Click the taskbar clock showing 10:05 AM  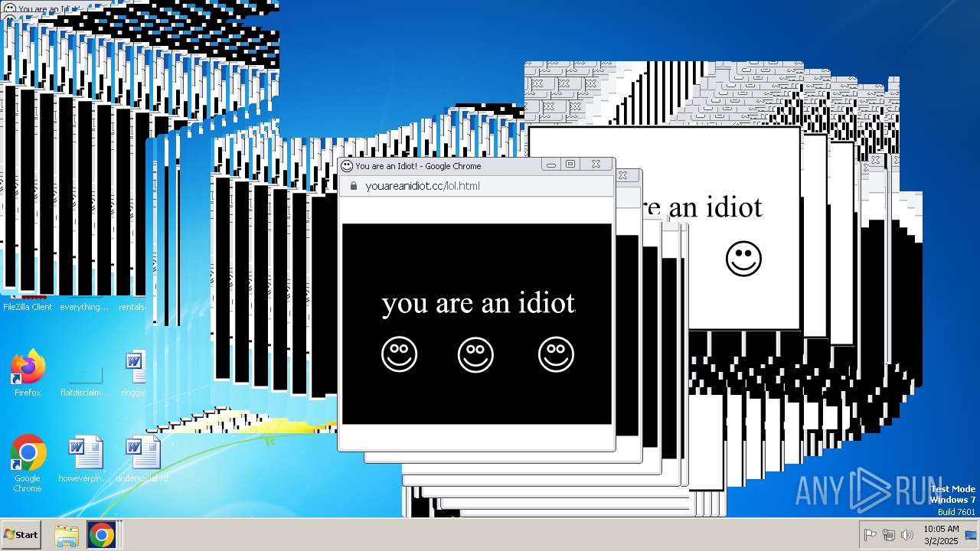coord(941,534)
